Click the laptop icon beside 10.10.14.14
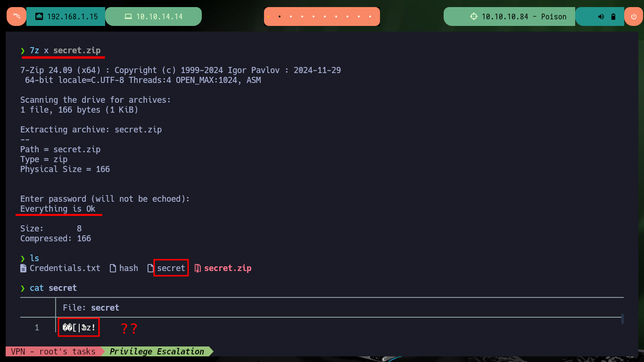Viewport: 644px width, 362px height. coord(128,16)
